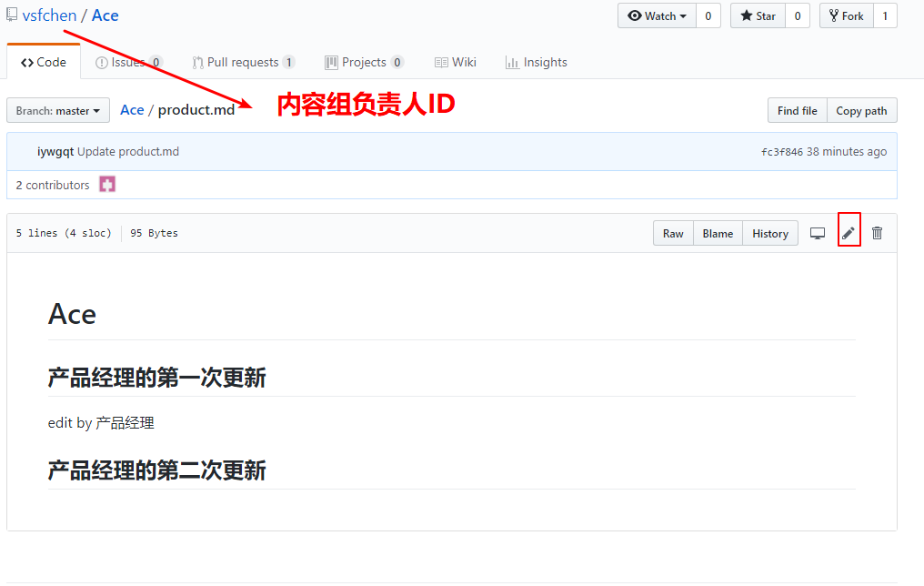Screen dimensions: 924x586
Task: Go to the Projects tab
Action: pyautogui.click(x=364, y=63)
